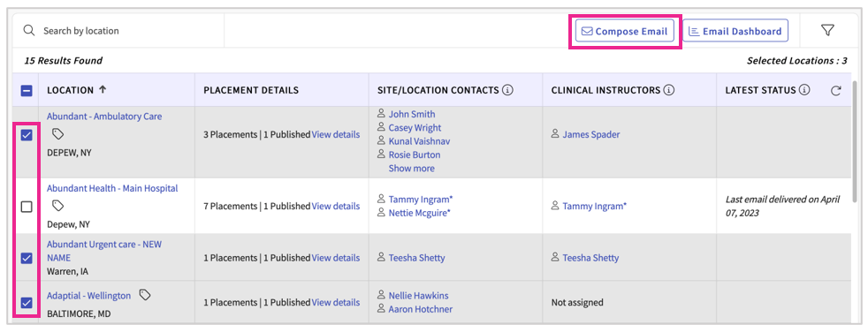Open contact Kunal Vaishnav
The image size is (868, 332).
[x=419, y=141]
